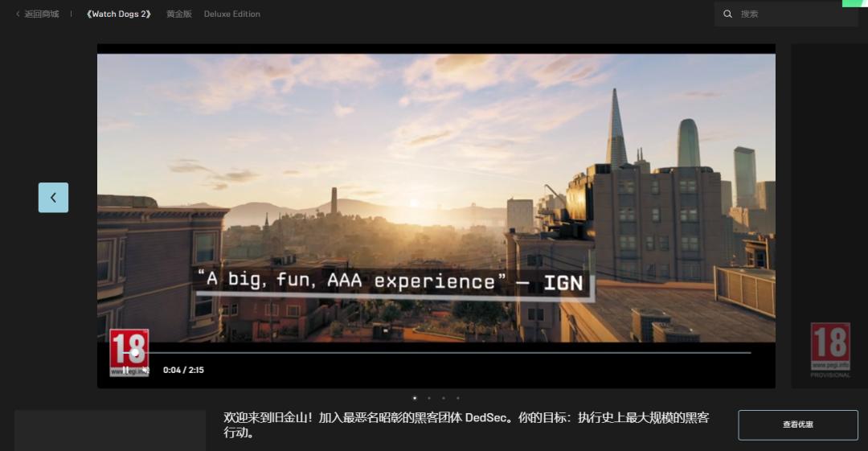Screen dimensions: 868x451
Task: Focus the 搜索 search field
Action: click(x=786, y=14)
